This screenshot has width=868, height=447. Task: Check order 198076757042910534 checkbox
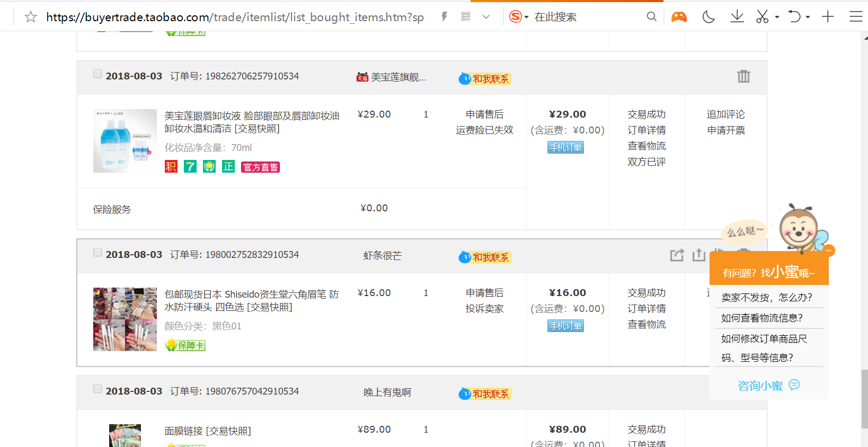click(98, 389)
